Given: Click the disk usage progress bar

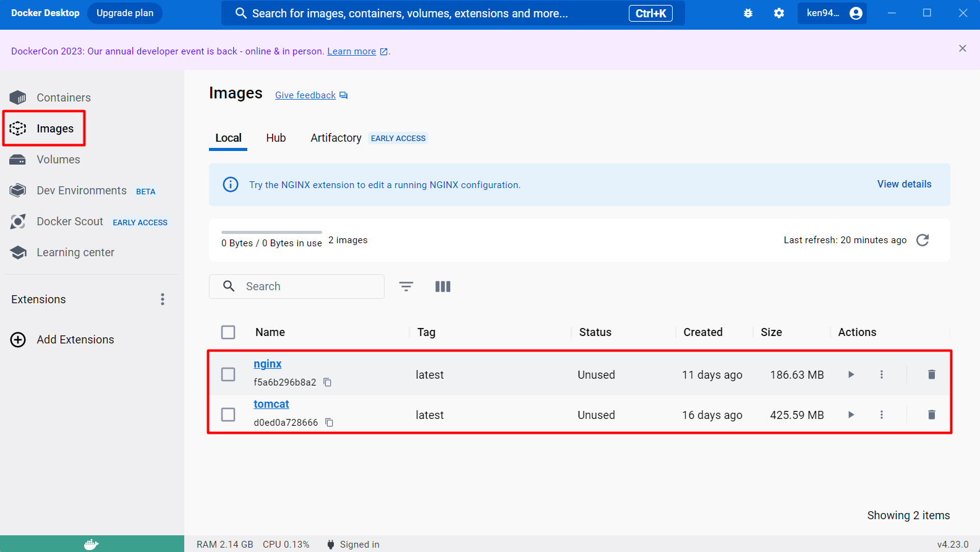Looking at the screenshot, I should [271, 232].
